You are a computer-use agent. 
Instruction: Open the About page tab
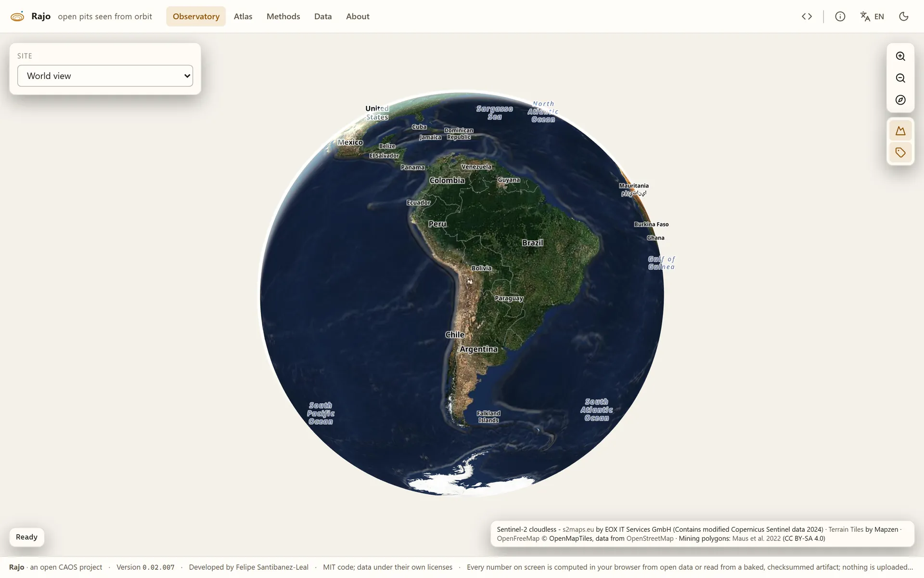pos(358,16)
